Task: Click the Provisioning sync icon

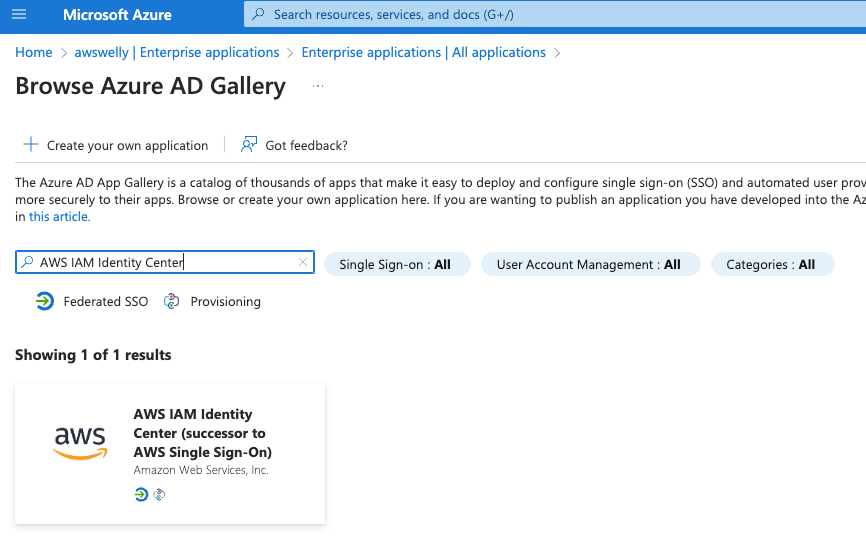Action: [x=172, y=301]
